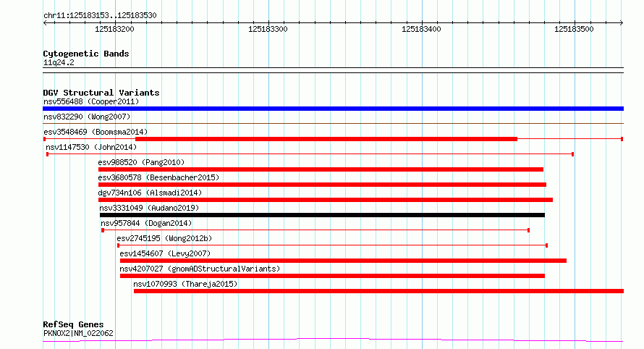This screenshot has height=349, width=644.
Task: Select nsv957844 (Dogan2014) label
Action: [x=146, y=223]
